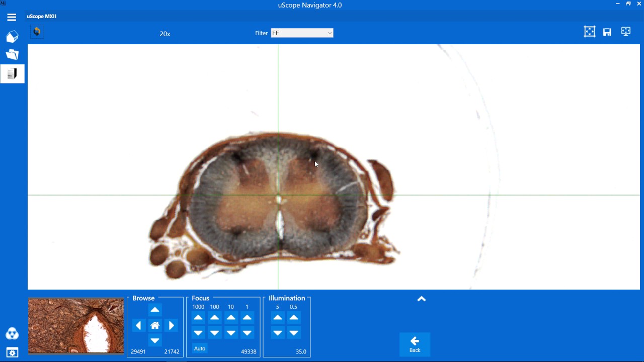The width and height of the screenshot is (644, 362).
Task: Click the orange-blue refresh rotate icon
Action: click(x=37, y=32)
